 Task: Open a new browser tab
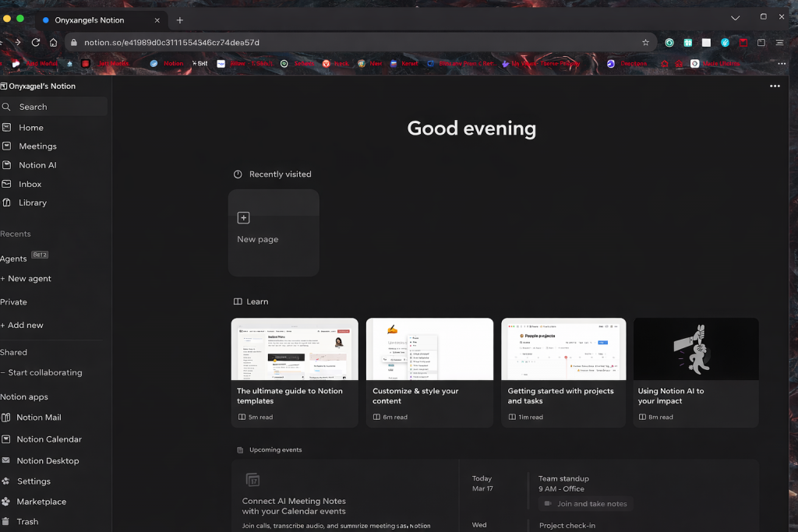click(180, 20)
